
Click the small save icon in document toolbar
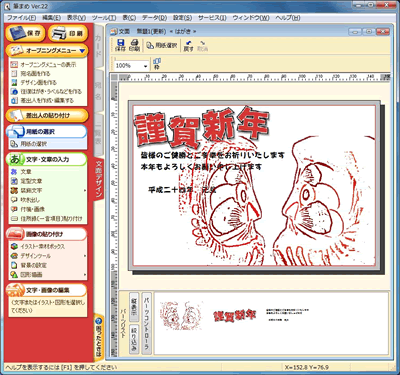[x=120, y=45]
